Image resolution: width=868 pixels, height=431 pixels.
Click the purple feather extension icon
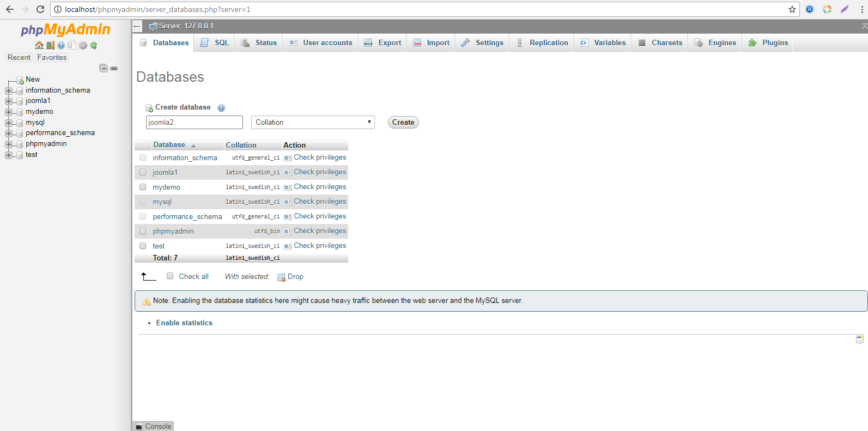tap(845, 9)
